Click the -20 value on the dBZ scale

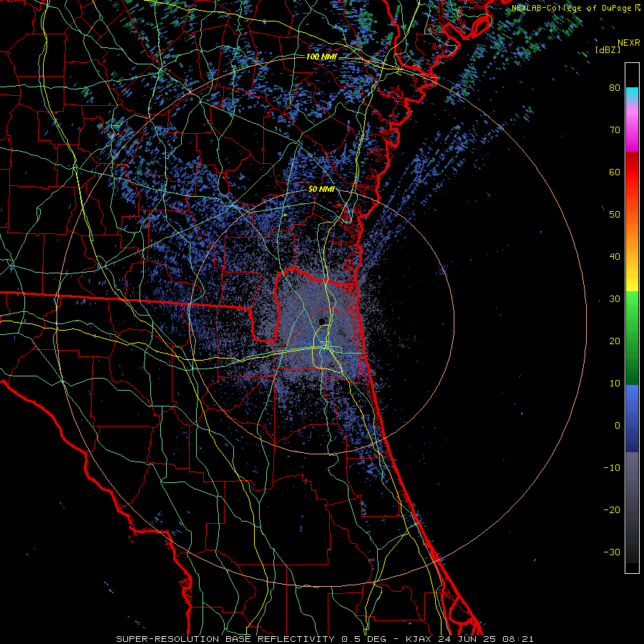(x=612, y=510)
